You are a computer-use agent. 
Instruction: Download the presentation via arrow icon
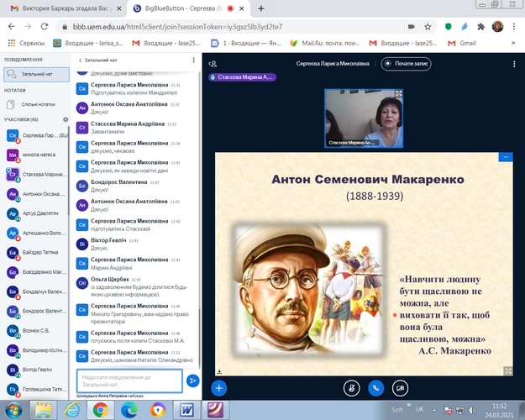219,371
